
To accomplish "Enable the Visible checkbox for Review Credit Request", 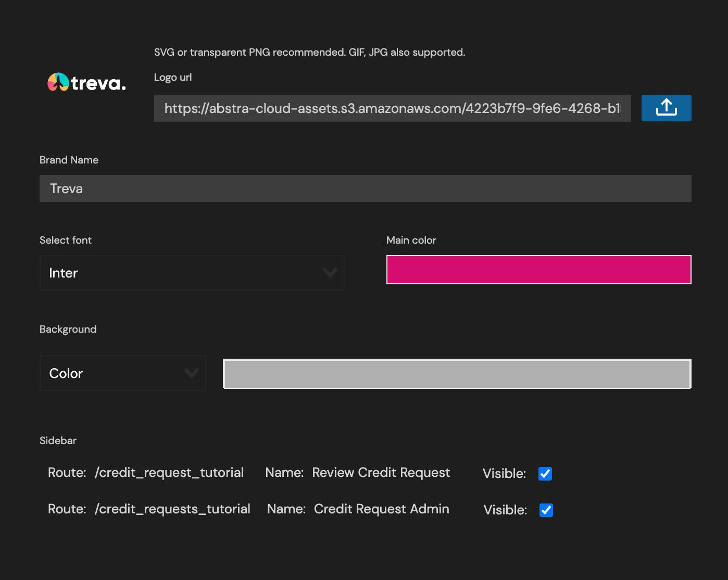I will [545, 473].
